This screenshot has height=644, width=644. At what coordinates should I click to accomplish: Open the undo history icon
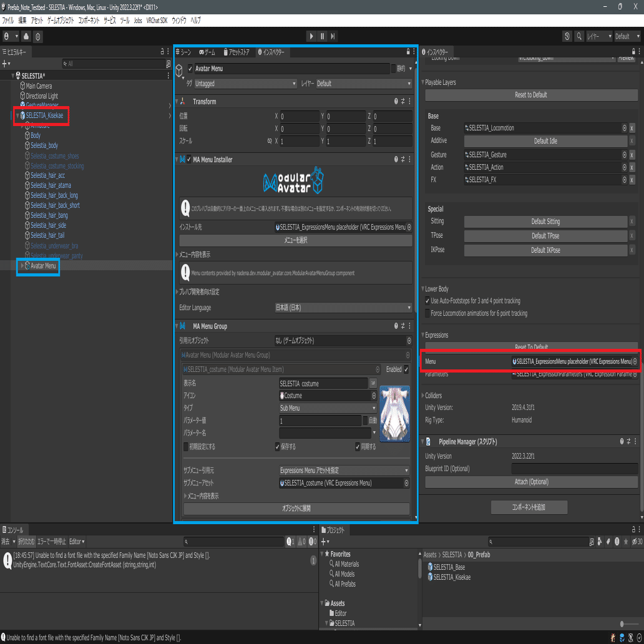pos(567,36)
